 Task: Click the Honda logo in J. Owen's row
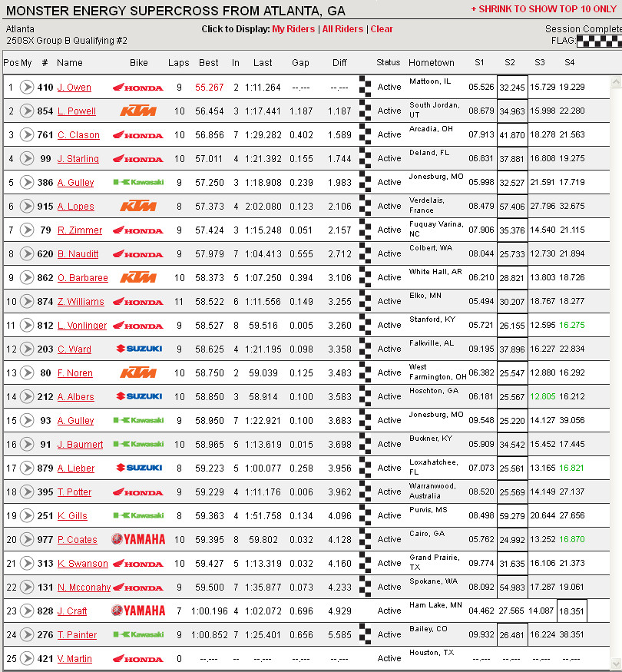pyautogui.click(x=138, y=88)
